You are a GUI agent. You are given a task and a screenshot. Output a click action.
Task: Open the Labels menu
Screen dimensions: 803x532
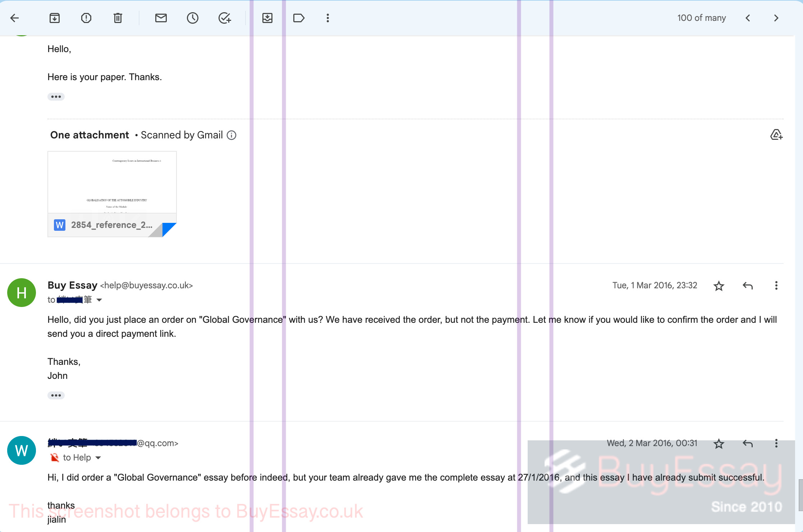click(x=299, y=18)
